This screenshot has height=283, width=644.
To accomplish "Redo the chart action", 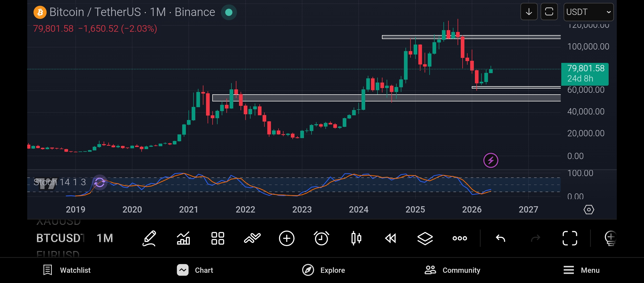I will [x=535, y=238].
